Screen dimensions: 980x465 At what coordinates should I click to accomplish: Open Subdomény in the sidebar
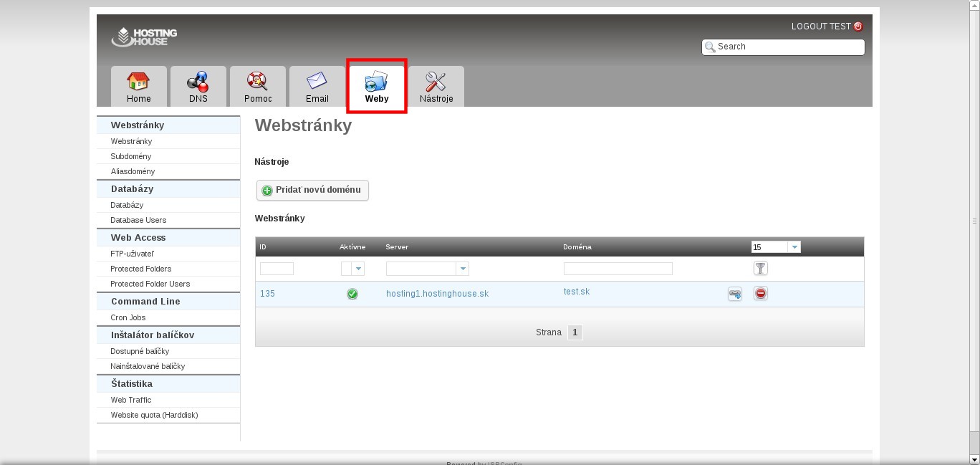[x=131, y=156]
